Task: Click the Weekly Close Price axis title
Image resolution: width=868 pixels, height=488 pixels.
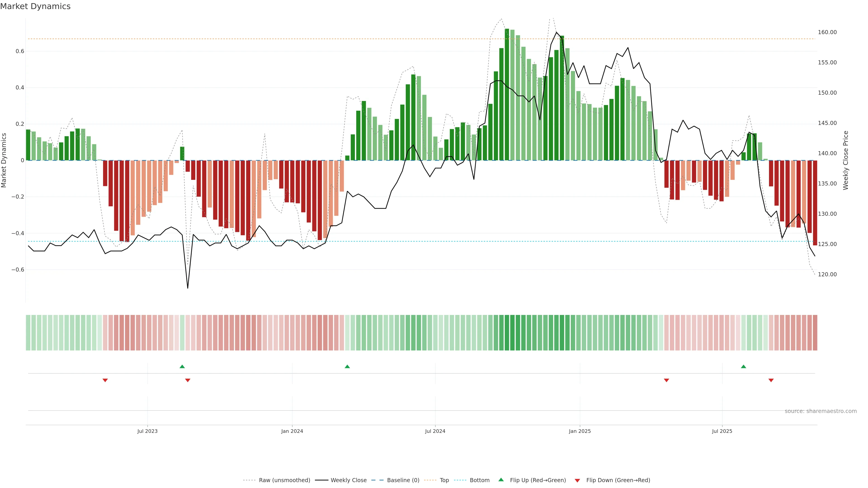Action: coord(845,160)
